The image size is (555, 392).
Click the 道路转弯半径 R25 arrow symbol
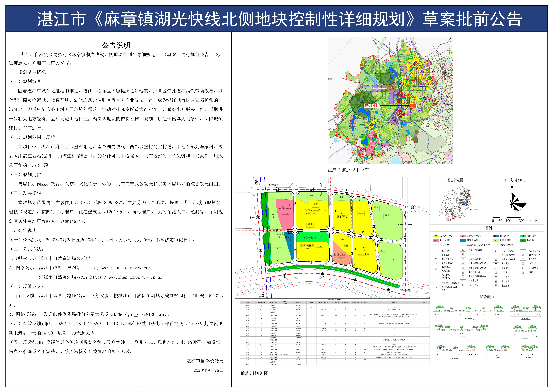[x=436, y=259]
